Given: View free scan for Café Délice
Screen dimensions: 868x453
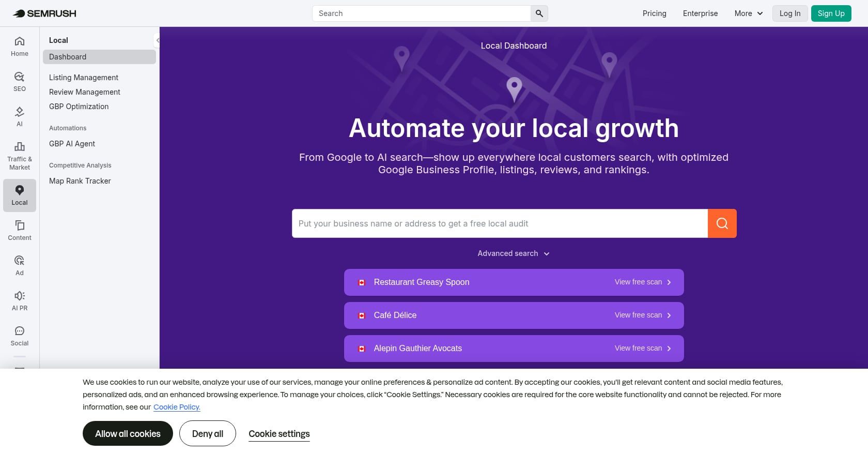Looking at the screenshot, I should coord(638,315).
